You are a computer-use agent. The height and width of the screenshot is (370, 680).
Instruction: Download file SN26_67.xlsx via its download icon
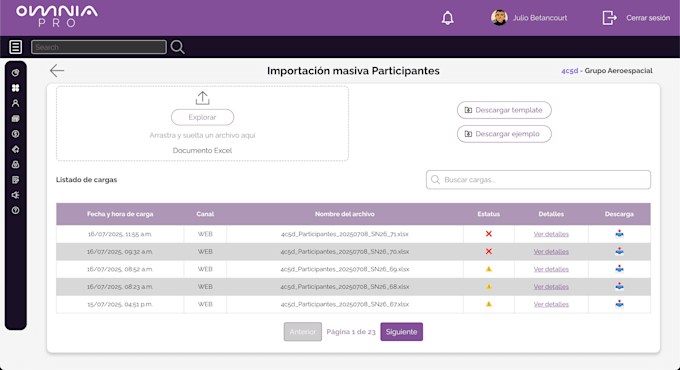point(619,304)
